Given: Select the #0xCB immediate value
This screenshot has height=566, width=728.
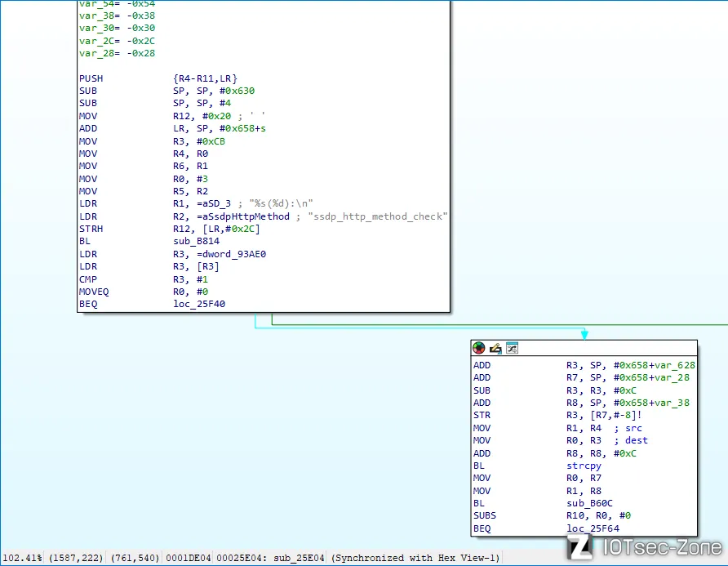Looking at the screenshot, I should coord(211,141).
